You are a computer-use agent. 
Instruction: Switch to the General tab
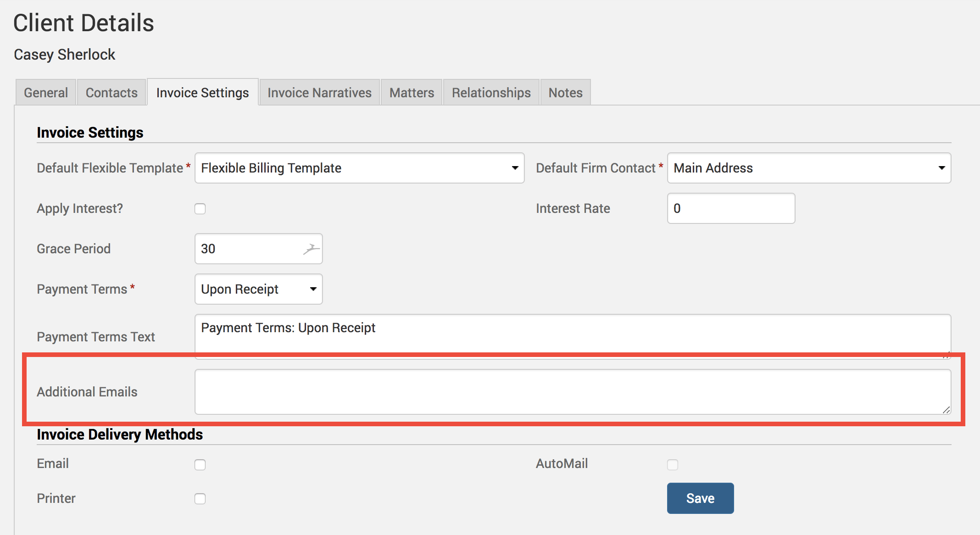point(46,93)
